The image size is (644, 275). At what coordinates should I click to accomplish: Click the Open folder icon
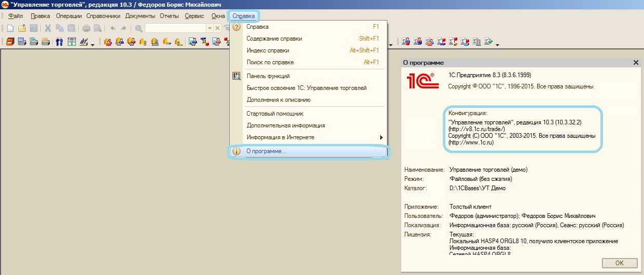click(22, 28)
